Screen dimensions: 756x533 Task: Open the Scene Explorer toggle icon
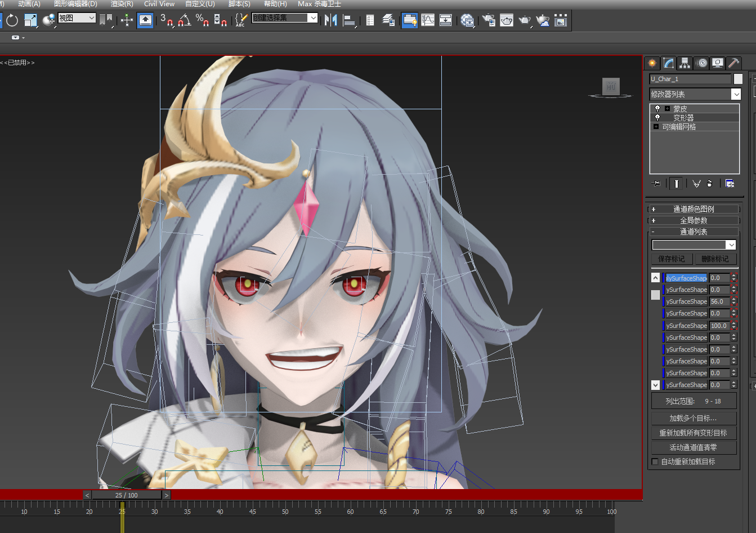[370, 21]
